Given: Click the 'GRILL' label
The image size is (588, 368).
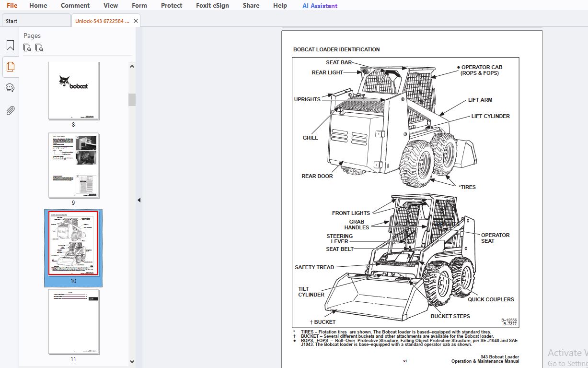Looking at the screenshot, I should (310, 138).
